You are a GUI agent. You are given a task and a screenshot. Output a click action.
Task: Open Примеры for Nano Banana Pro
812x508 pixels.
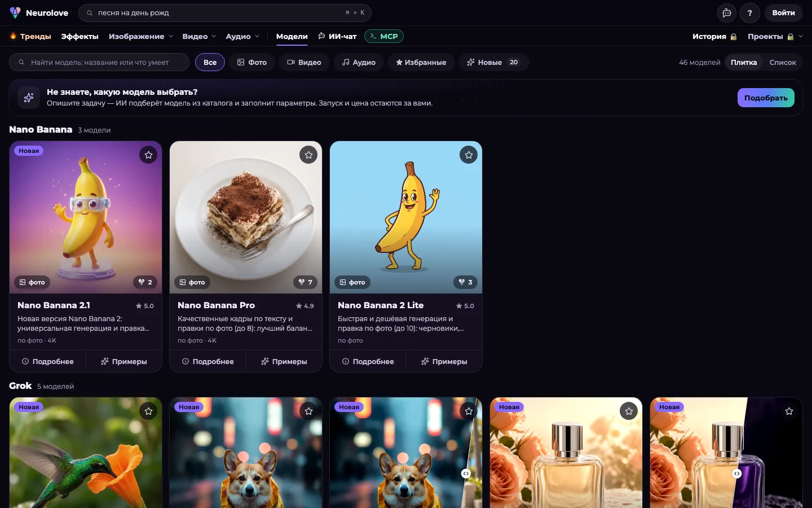[x=284, y=361]
